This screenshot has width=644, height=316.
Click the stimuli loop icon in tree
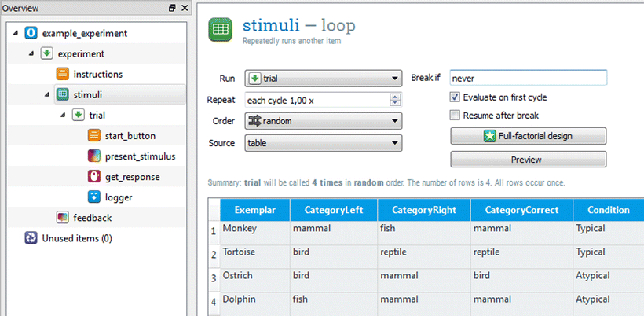coord(62,94)
